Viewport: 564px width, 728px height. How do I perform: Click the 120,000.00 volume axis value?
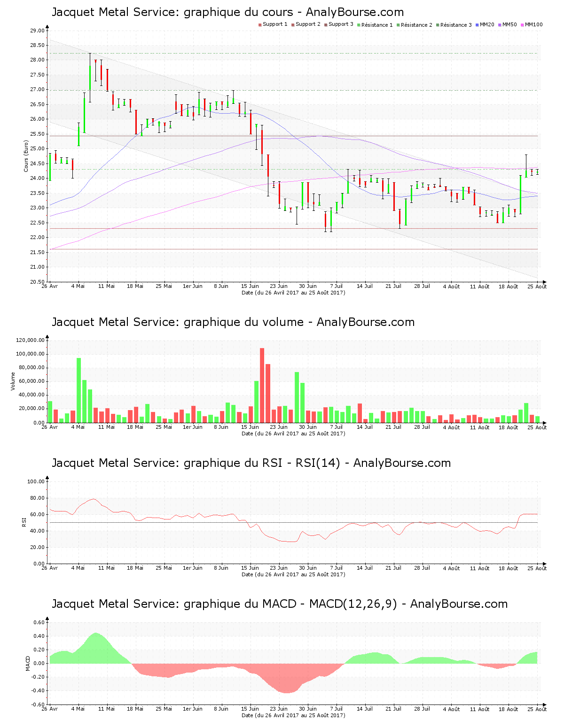(31, 341)
